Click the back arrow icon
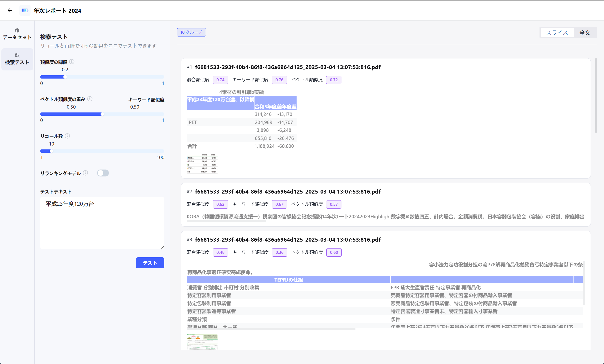Viewport: 604px width, 364px height. 10,10
